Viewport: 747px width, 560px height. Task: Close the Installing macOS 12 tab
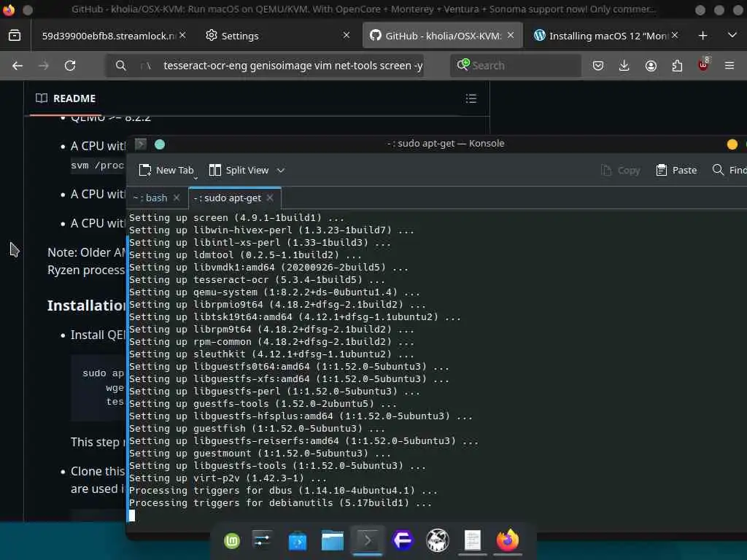[675, 35]
